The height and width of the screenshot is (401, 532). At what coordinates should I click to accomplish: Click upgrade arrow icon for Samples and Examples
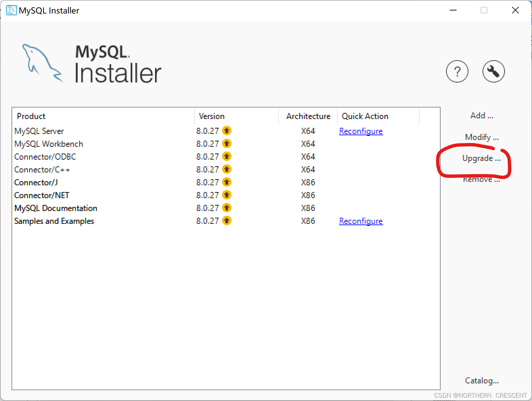pos(227,220)
